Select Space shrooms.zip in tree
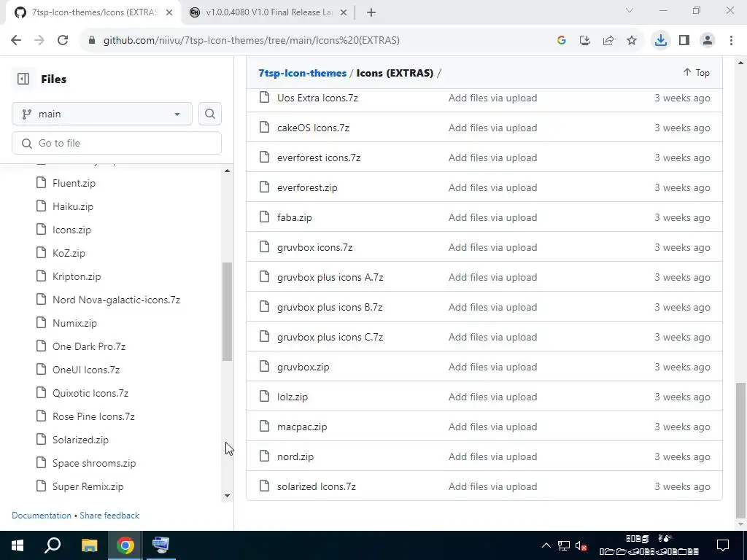This screenshot has height=560, width=747. [94, 463]
